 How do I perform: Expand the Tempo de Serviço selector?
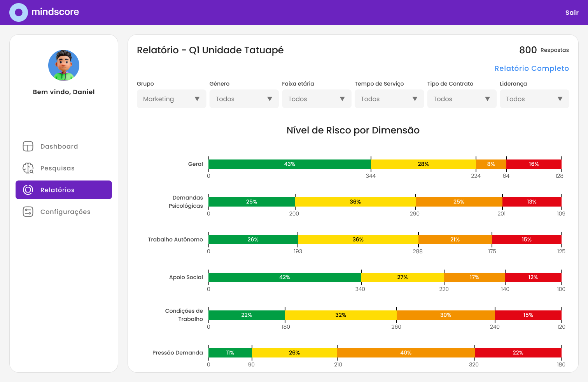[389, 99]
